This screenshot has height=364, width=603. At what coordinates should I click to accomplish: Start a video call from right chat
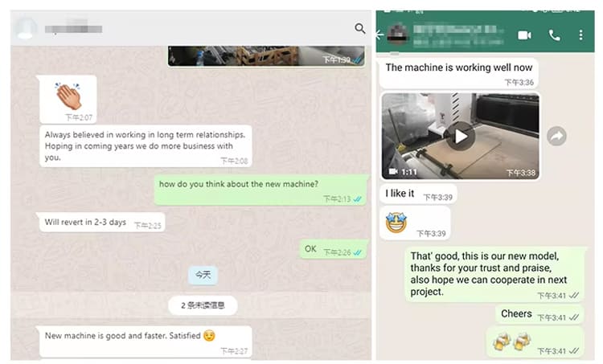pos(524,35)
